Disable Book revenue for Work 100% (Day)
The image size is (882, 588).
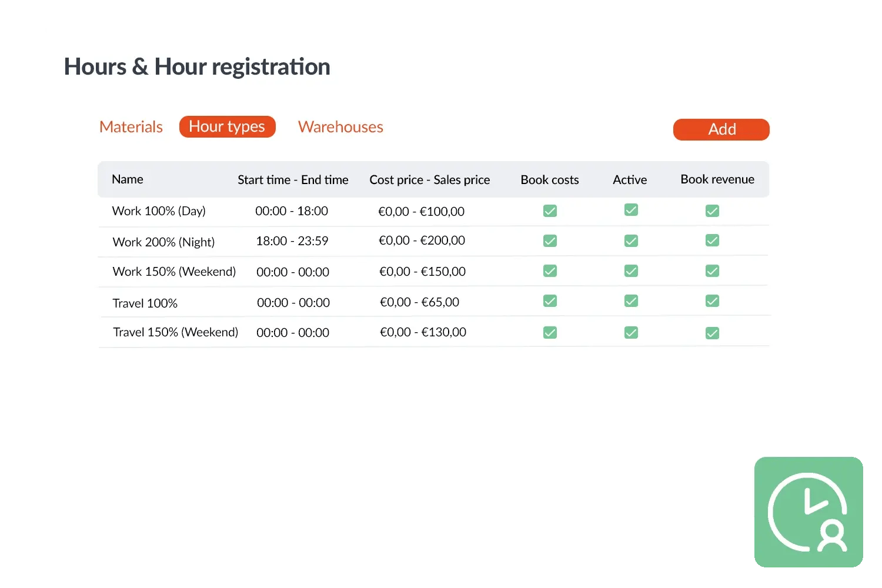tap(712, 211)
